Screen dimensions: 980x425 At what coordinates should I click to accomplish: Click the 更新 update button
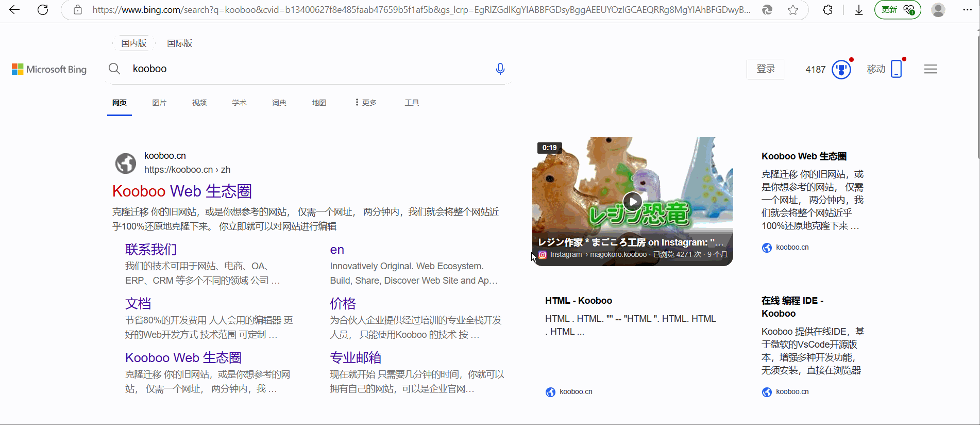(898, 10)
